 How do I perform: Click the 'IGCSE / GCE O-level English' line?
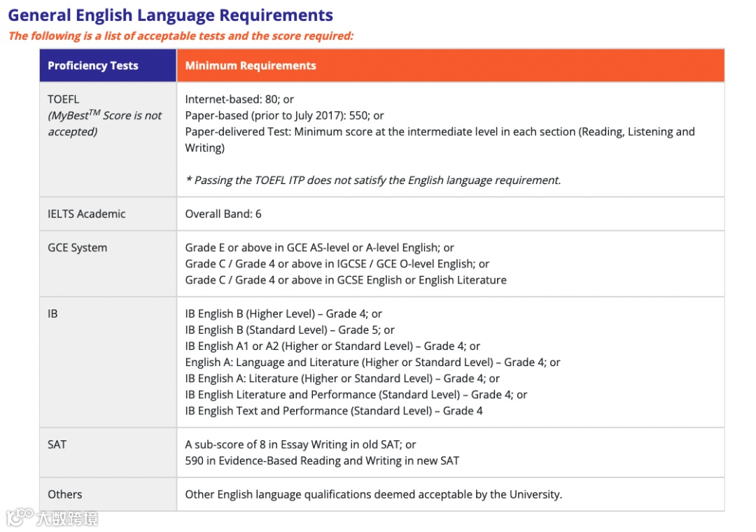[337, 264]
